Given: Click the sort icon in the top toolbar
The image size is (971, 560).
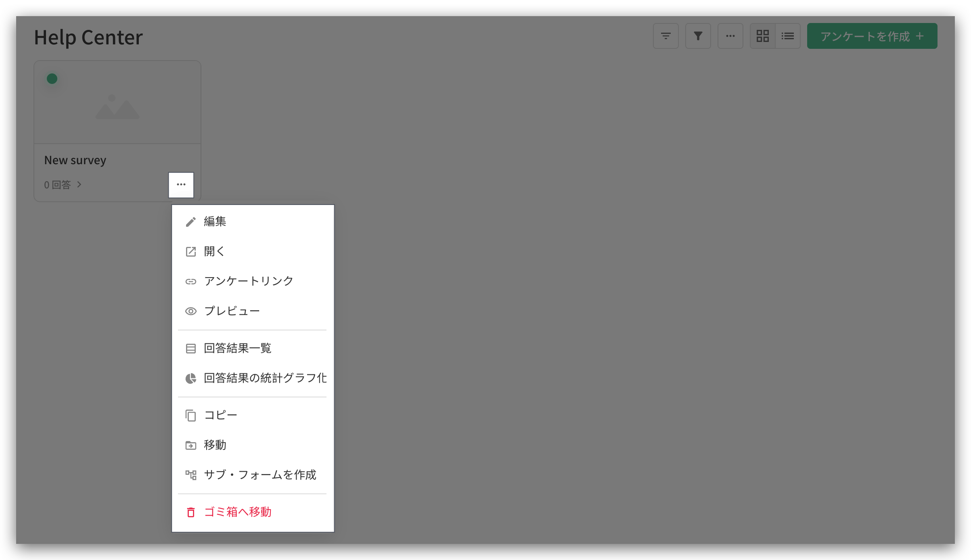Looking at the screenshot, I should click(665, 36).
